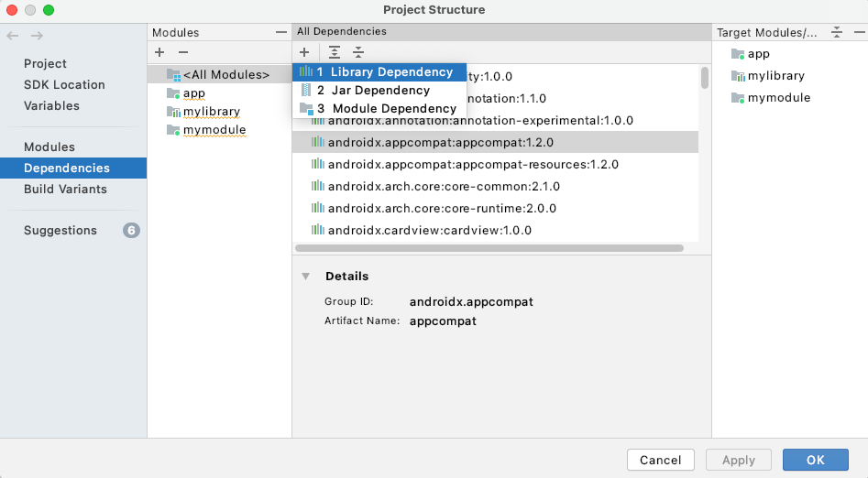This screenshot has height=478, width=868.
Task: Click the add dependency plus icon
Action: 304,53
